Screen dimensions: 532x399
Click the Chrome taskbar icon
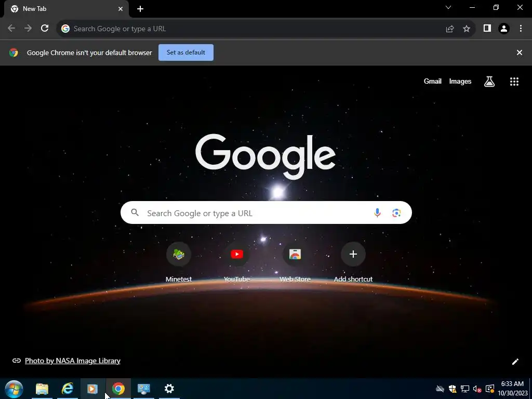coord(118,389)
